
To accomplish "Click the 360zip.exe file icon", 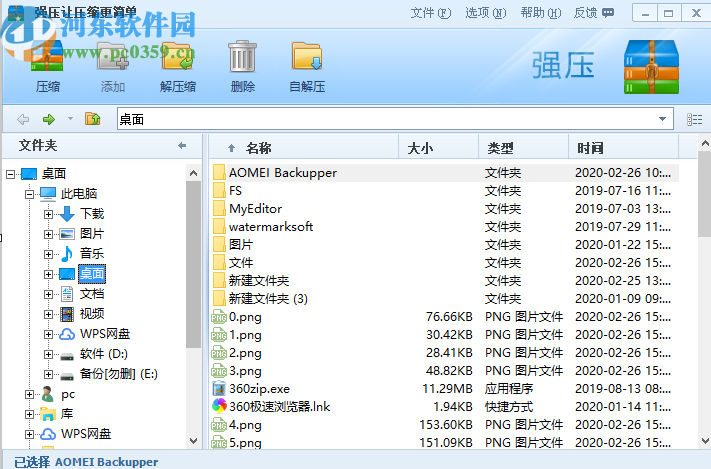I will [219, 389].
